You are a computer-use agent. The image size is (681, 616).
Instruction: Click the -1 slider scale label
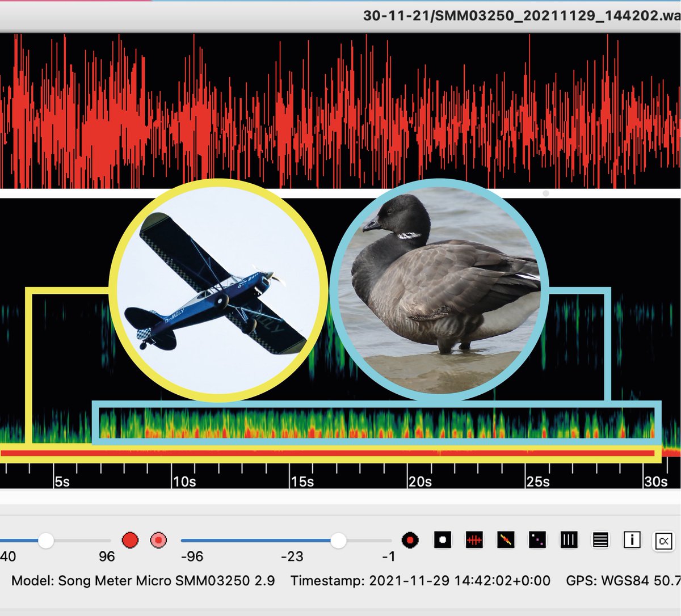point(388,556)
